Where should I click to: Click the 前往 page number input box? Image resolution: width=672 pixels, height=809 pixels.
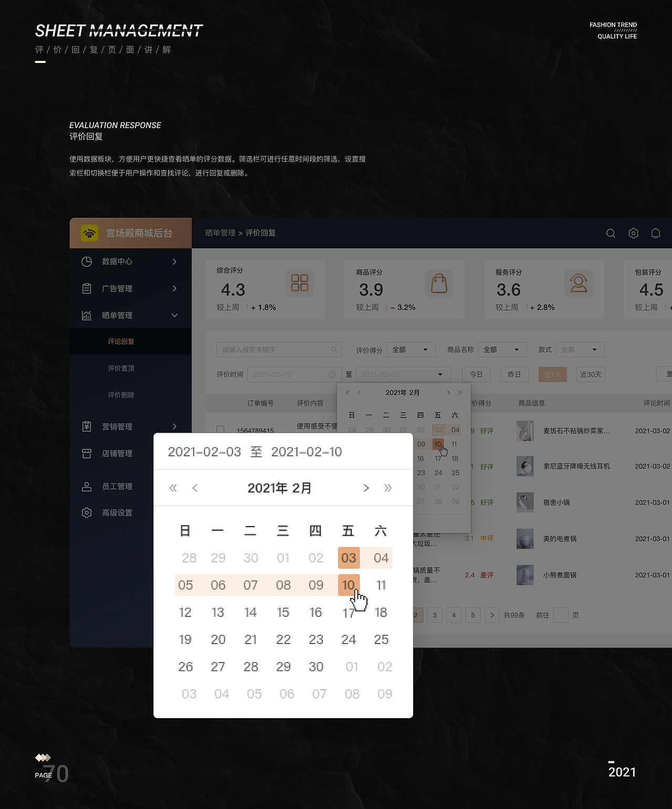561,615
